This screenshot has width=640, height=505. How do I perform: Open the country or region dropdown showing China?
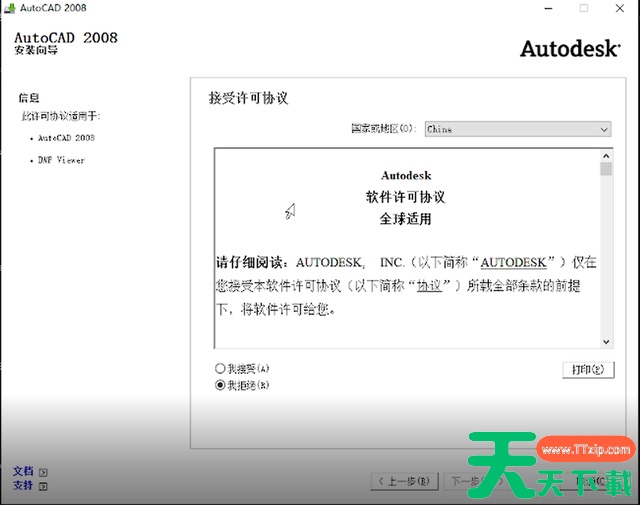coord(518,129)
